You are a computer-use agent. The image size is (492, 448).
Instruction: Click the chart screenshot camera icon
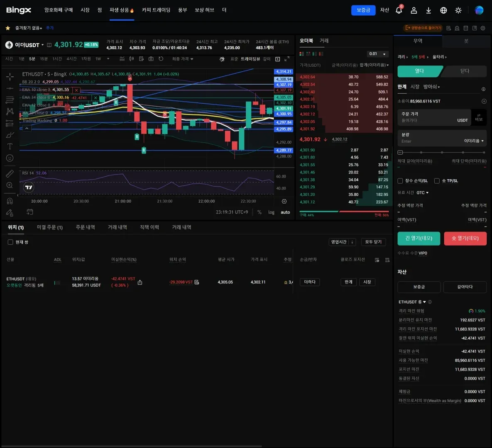[x=151, y=59]
